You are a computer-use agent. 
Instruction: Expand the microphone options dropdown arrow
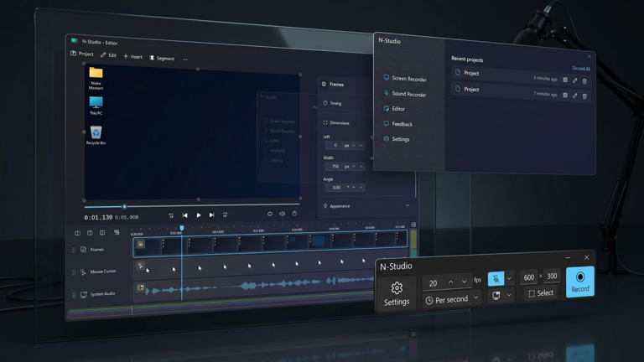(x=509, y=279)
